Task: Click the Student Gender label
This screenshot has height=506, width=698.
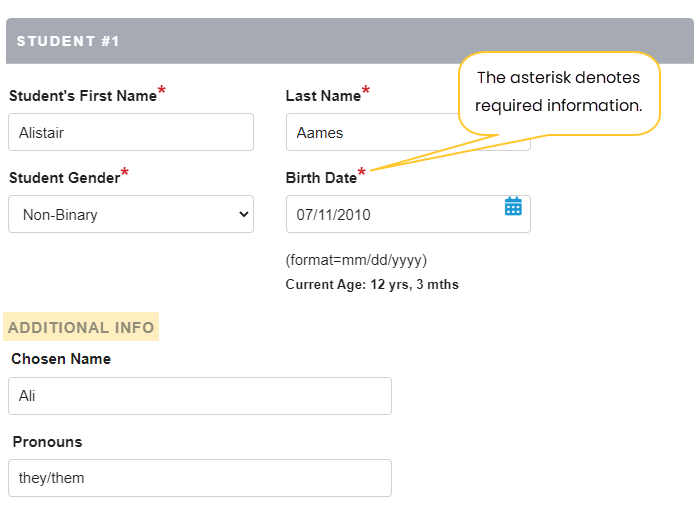Action: click(x=64, y=178)
